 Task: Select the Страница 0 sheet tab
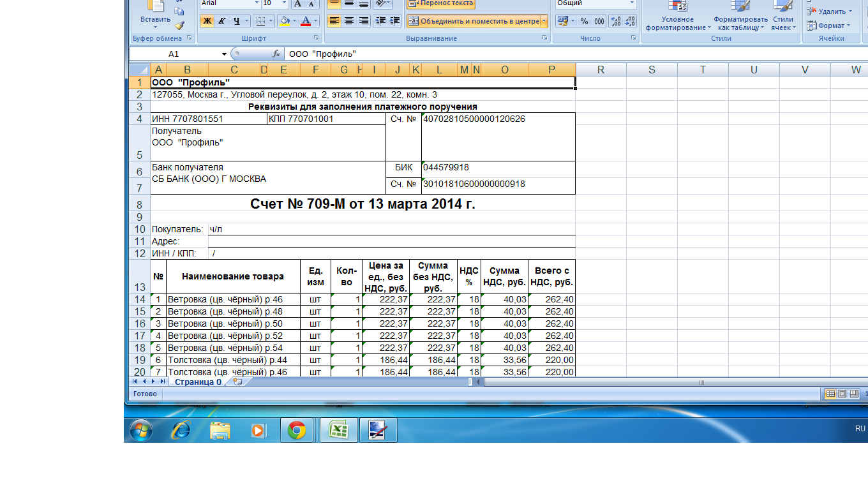[198, 382]
